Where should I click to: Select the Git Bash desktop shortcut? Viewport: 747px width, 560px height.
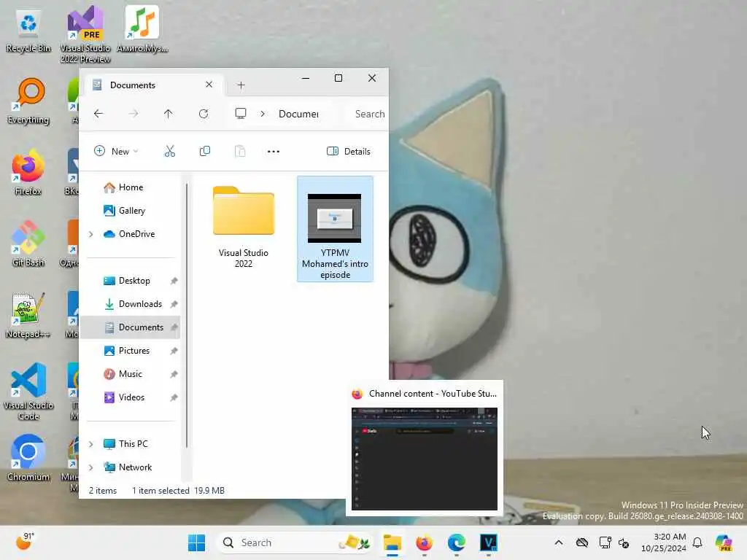tap(28, 244)
